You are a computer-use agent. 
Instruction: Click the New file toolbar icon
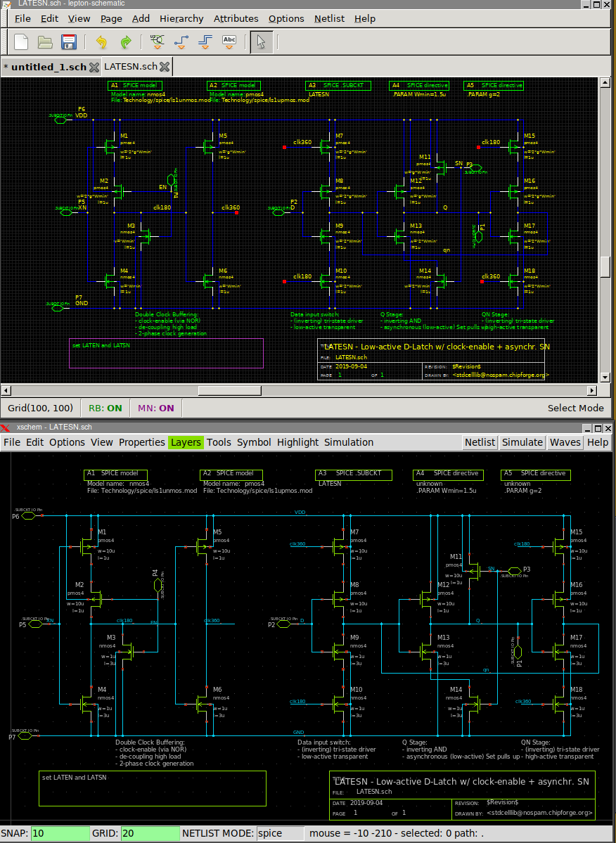pyautogui.click(x=21, y=41)
